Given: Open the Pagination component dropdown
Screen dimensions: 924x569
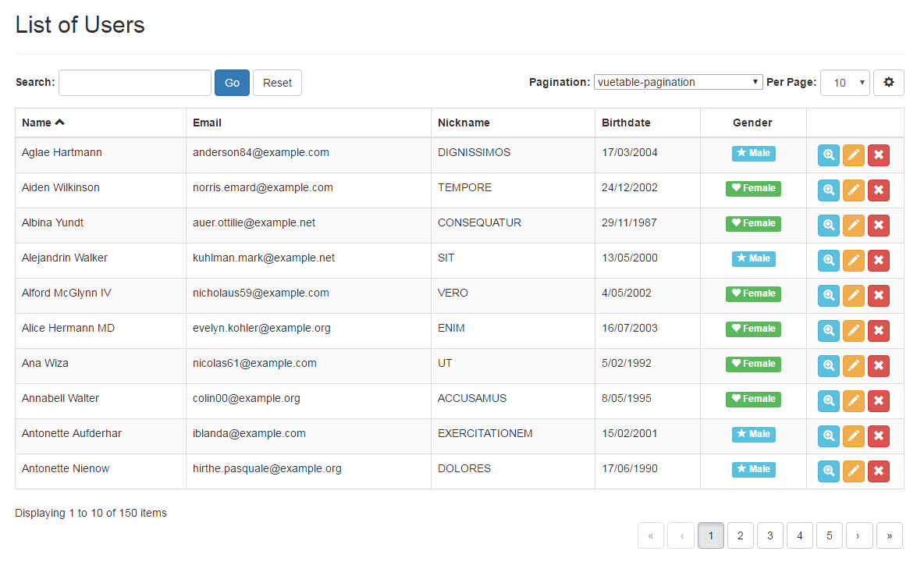Looking at the screenshot, I should pyautogui.click(x=677, y=81).
